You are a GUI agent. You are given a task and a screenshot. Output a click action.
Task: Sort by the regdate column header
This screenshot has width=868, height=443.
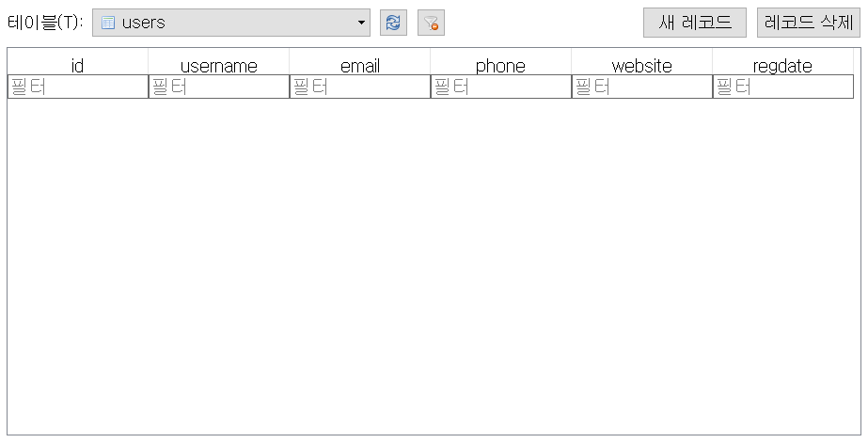click(x=782, y=62)
